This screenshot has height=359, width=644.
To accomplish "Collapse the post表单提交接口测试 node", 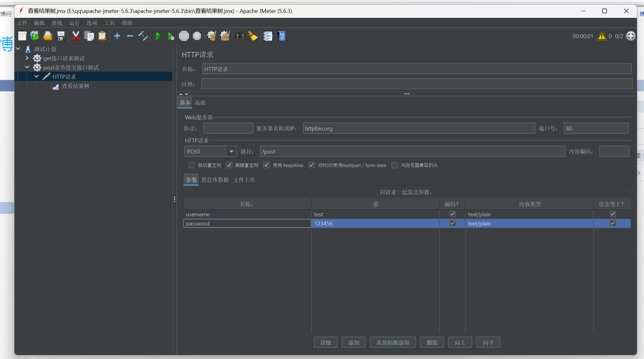I will click(x=27, y=67).
